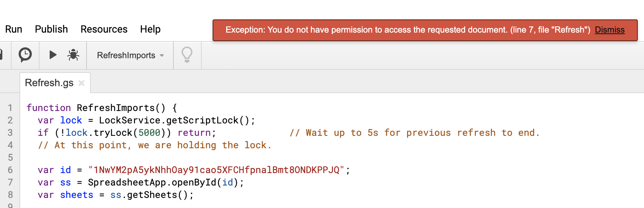Start debugging with the bug icon
The image size is (644, 208).
pos(73,55)
